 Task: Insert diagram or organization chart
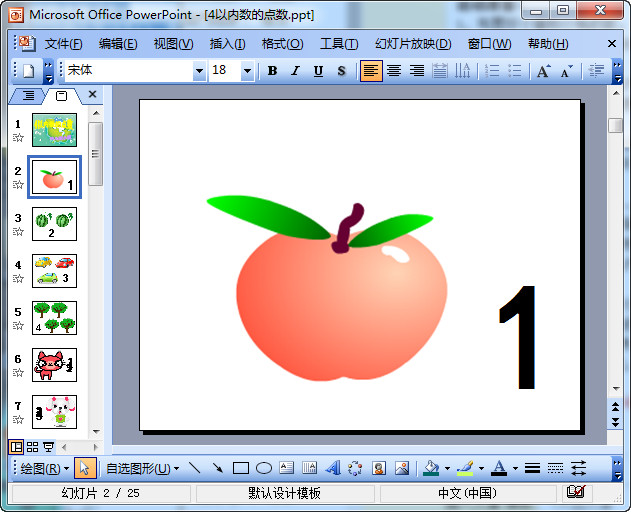click(x=355, y=468)
